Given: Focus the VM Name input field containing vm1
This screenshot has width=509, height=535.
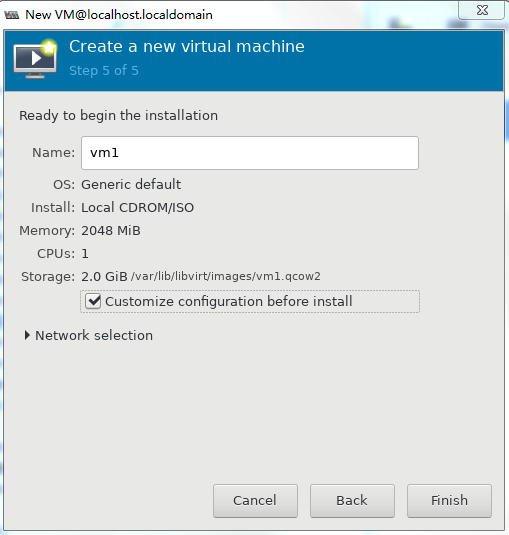Looking at the screenshot, I should click(250, 153).
